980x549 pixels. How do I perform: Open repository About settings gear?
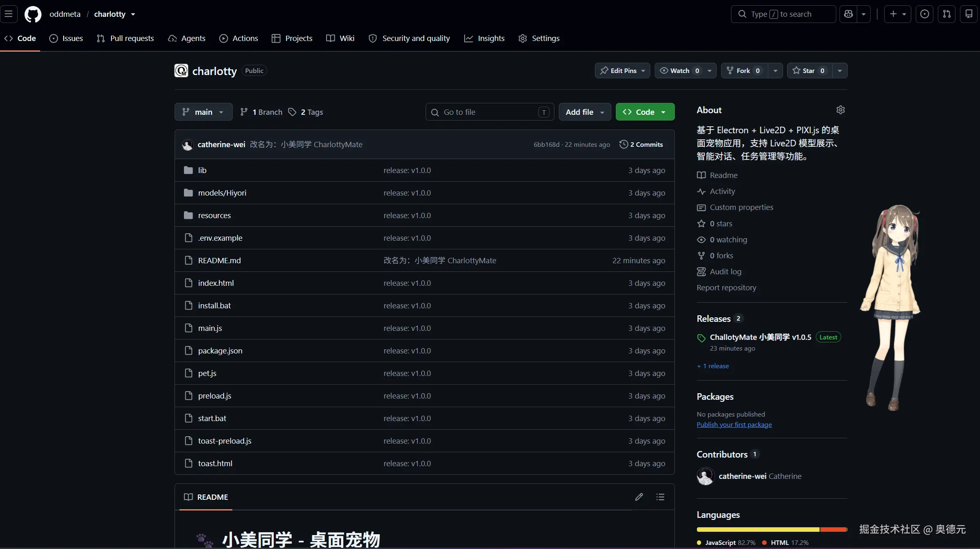click(x=841, y=110)
